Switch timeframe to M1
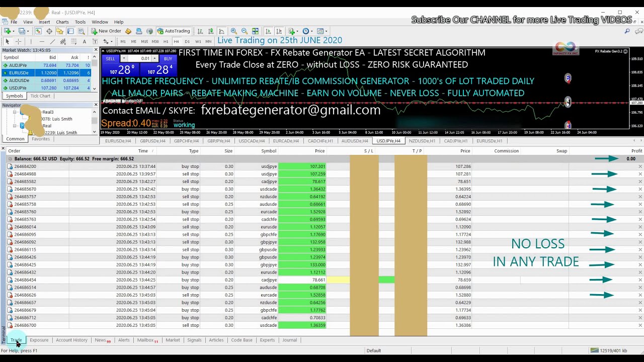 point(123,42)
